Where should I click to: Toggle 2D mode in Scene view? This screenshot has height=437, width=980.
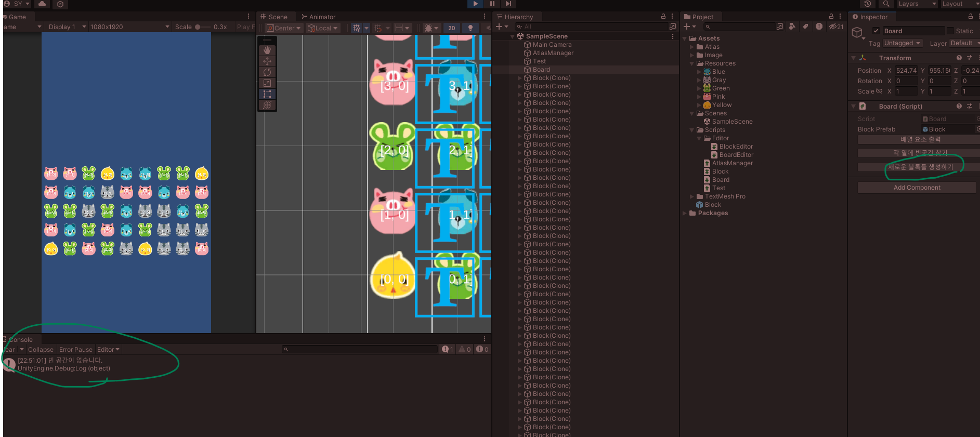click(x=452, y=28)
